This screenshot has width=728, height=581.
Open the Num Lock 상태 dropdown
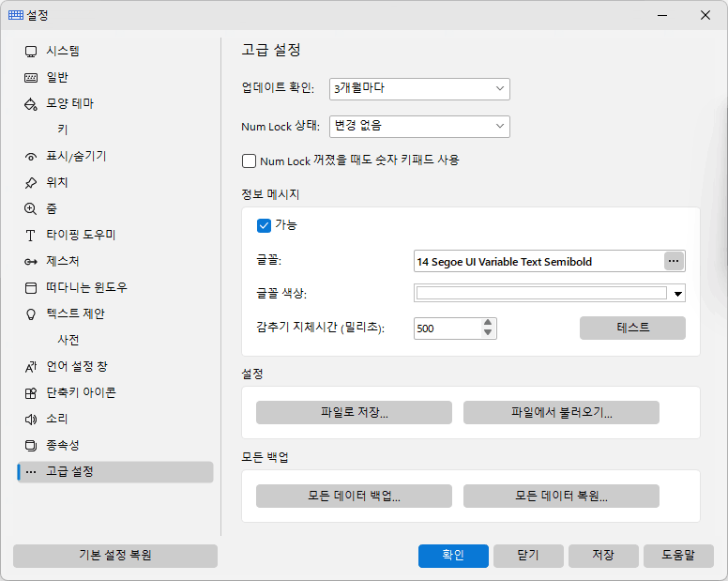(x=419, y=127)
